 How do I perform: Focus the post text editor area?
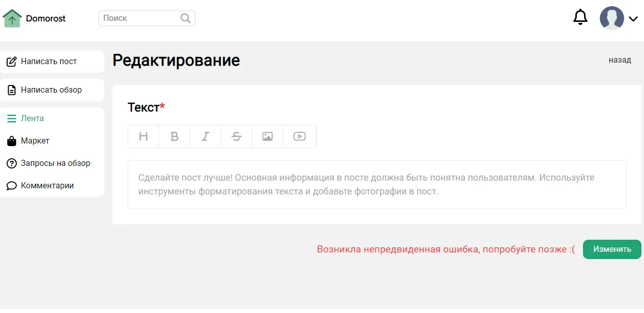tap(376, 185)
